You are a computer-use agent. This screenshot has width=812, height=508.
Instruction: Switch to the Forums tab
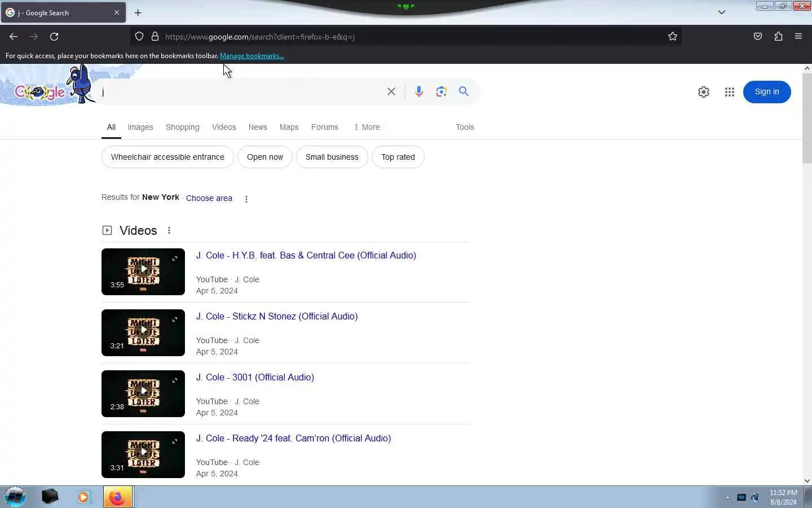coord(325,127)
